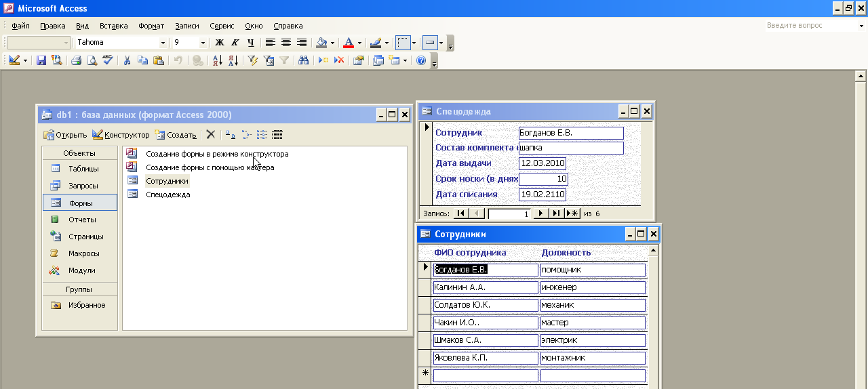Viewport: 868px width, 389px height.
Task: Click the fill color paint bucket button
Action: [322, 42]
